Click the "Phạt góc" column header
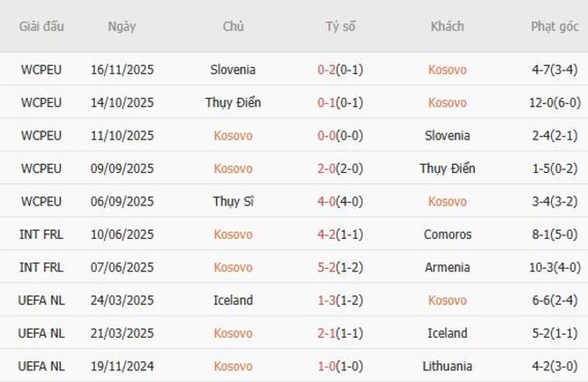Screen dimensions: 588x382 point(555,26)
